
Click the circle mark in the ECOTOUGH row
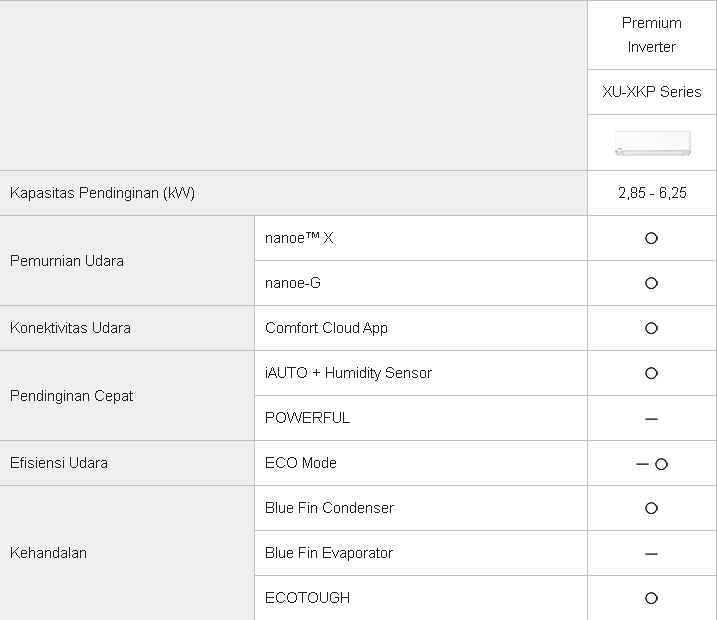pos(651,598)
